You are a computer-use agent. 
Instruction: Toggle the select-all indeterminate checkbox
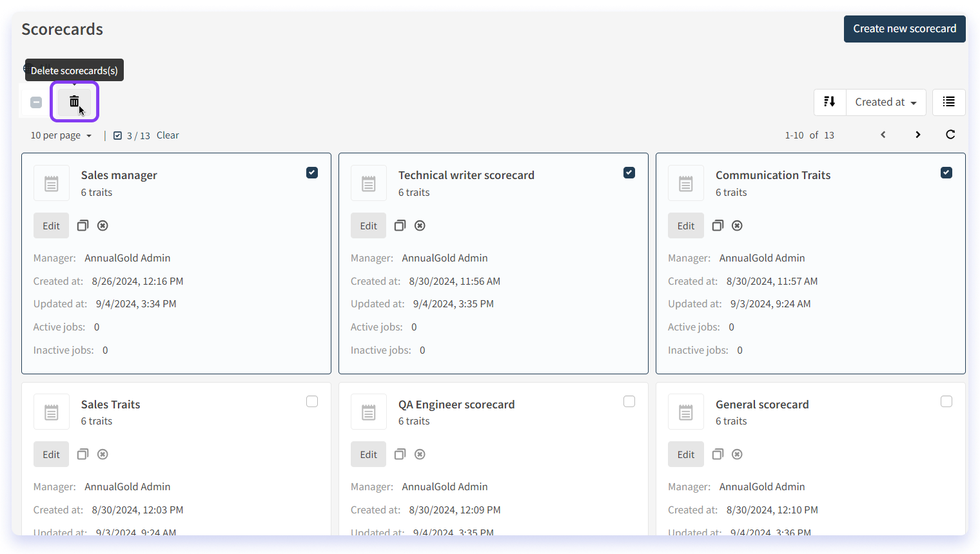[x=36, y=102]
